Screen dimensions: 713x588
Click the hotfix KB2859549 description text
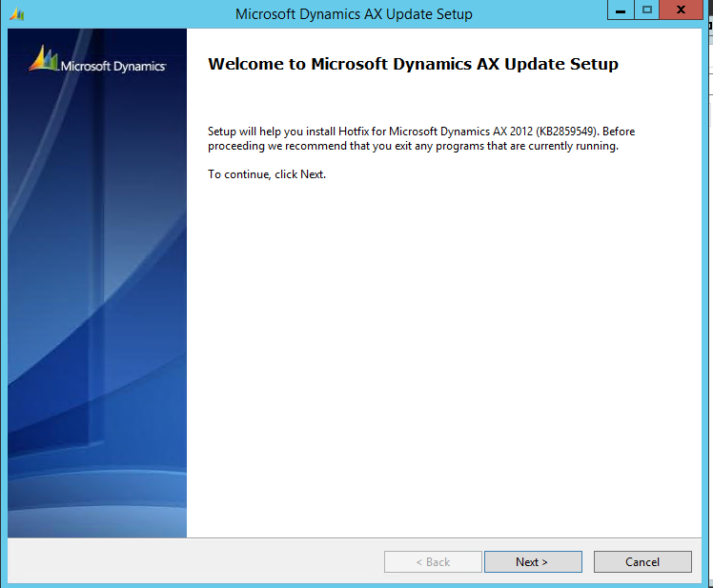tap(421, 138)
